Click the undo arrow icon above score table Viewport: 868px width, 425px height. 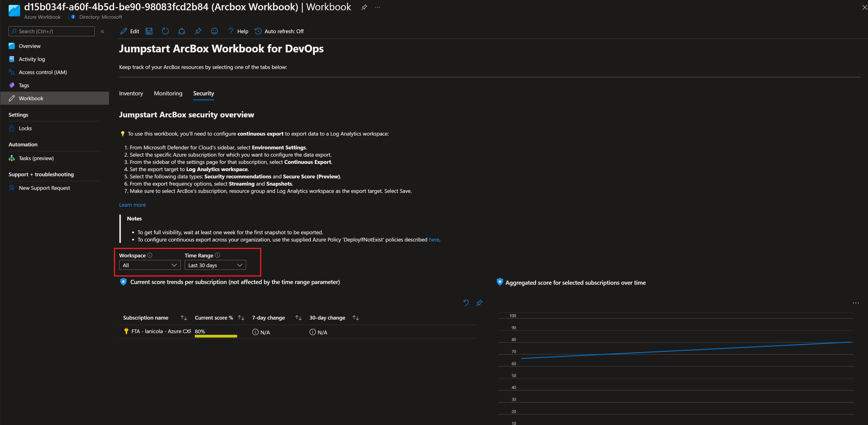[x=466, y=303]
